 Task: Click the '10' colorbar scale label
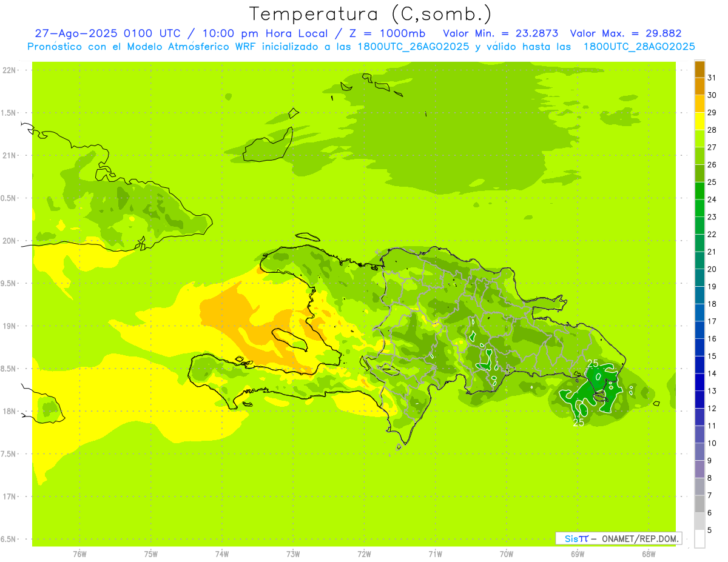coord(712,443)
